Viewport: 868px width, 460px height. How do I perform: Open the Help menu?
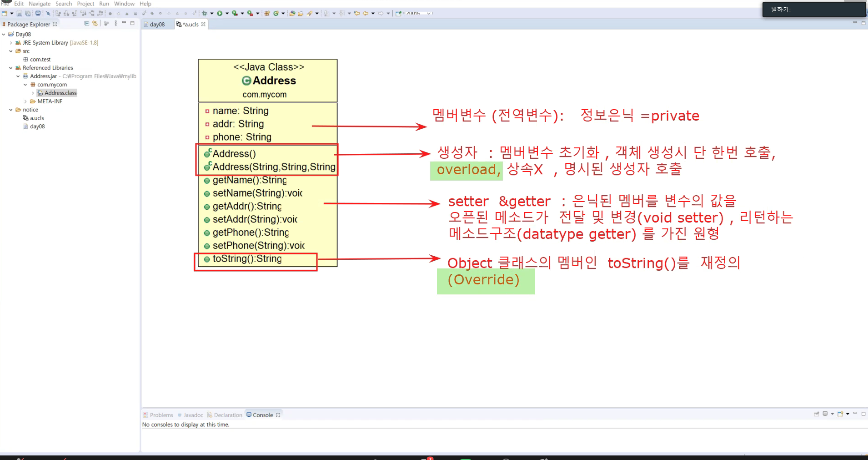point(146,4)
